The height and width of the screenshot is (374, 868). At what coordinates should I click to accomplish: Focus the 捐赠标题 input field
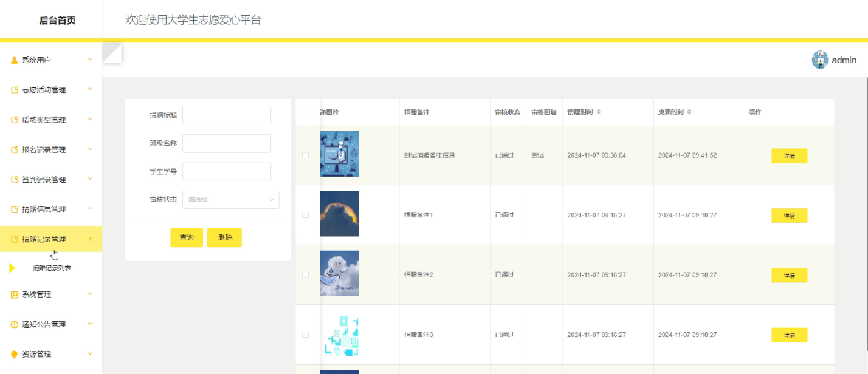click(227, 115)
